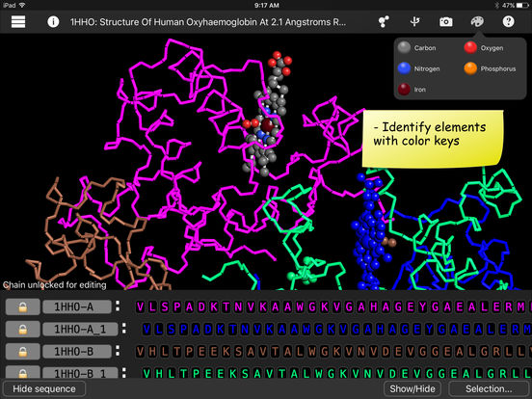532x399 pixels.
Task: Select residue W in the 1HHO-B sequence
Action: click(312, 352)
